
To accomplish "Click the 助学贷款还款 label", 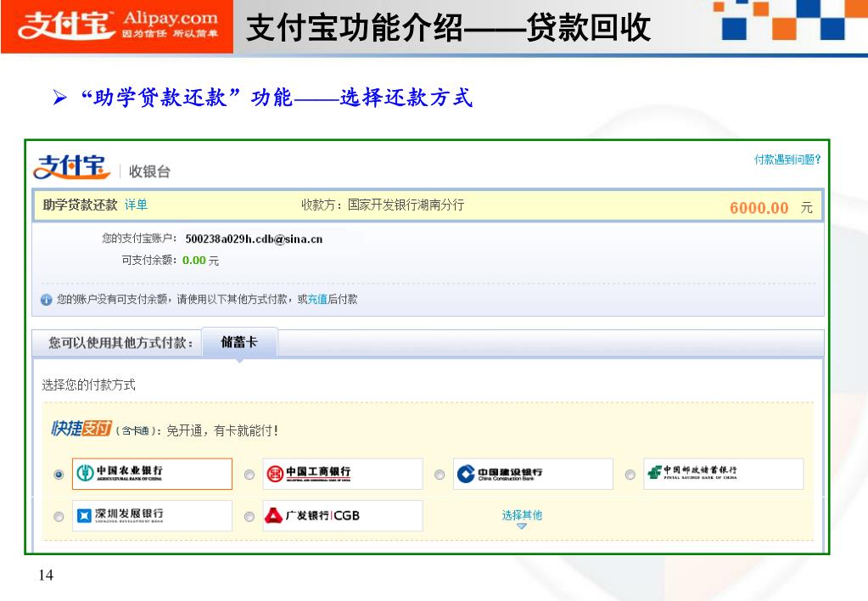I will point(80,205).
